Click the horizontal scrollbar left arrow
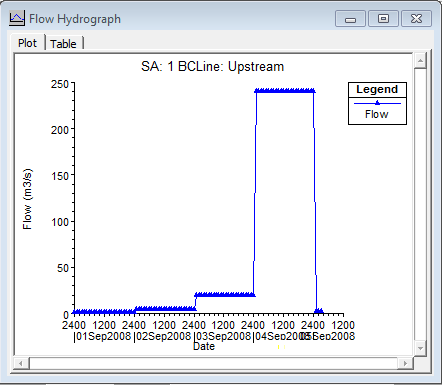Screen dimensions: 442x385 click(21, 363)
